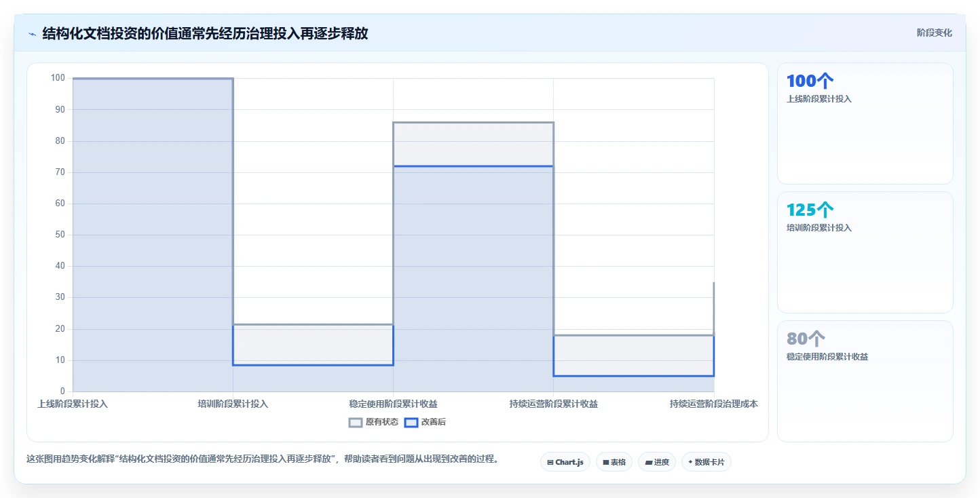
Task: Click the 125个 value text
Action: (810, 210)
